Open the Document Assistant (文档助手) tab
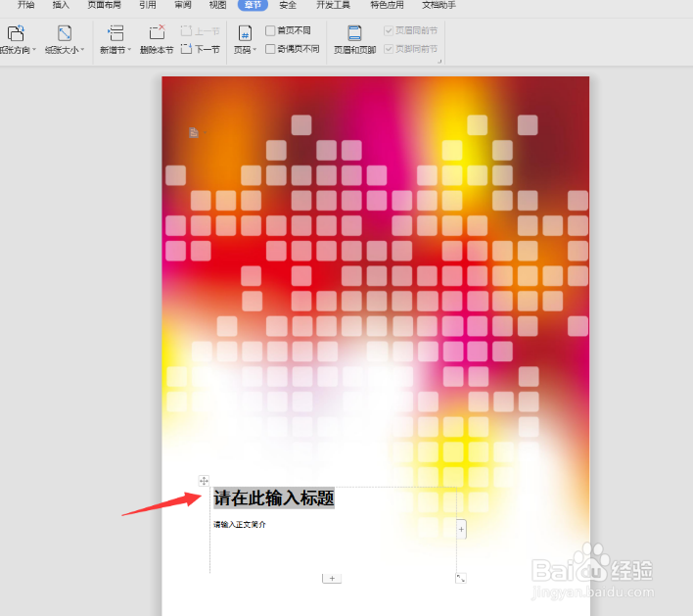This screenshot has height=616, width=693. click(439, 5)
